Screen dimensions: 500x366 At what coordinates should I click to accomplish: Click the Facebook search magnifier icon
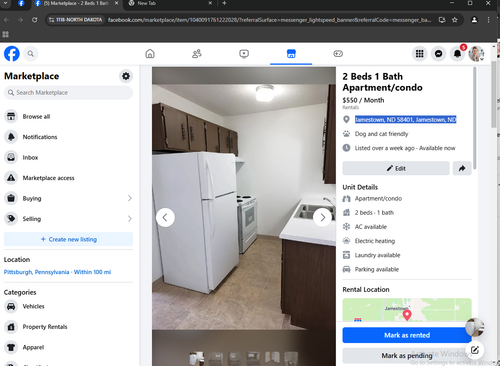[31, 54]
